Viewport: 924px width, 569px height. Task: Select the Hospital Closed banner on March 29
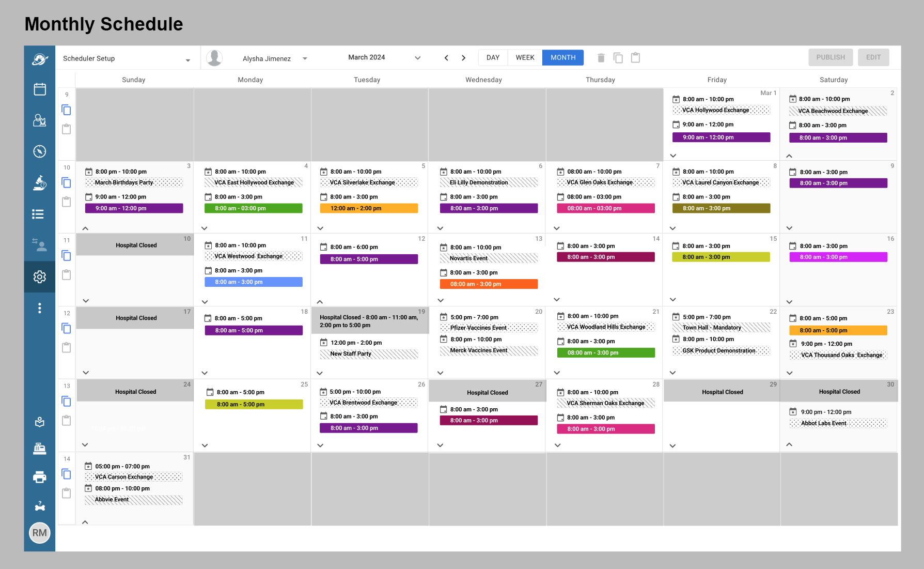click(x=722, y=392)
